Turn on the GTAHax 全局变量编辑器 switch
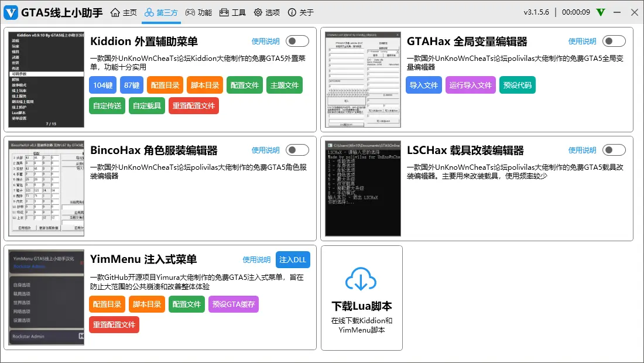Screen dimensions: 644x363 (614, 41)
